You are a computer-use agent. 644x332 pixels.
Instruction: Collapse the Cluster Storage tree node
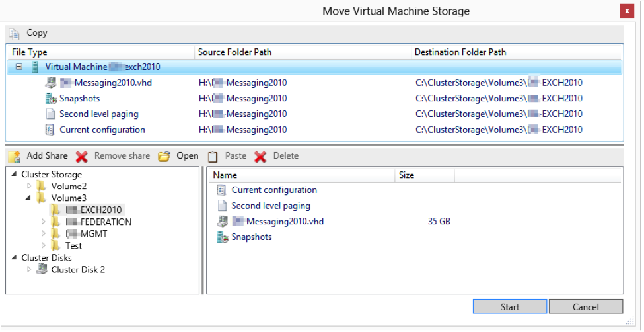click(x=14, y=174)
